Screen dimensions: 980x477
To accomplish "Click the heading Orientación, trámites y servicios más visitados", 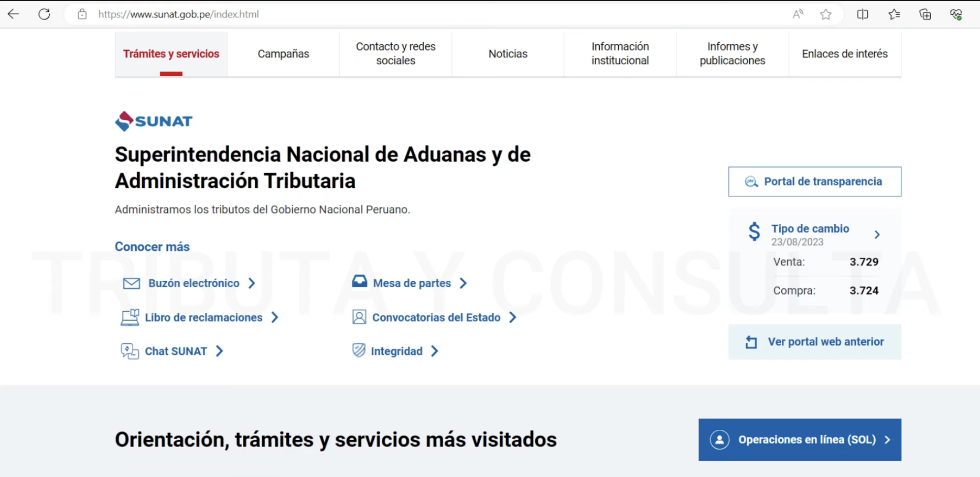I will click(x=336, y=440).
